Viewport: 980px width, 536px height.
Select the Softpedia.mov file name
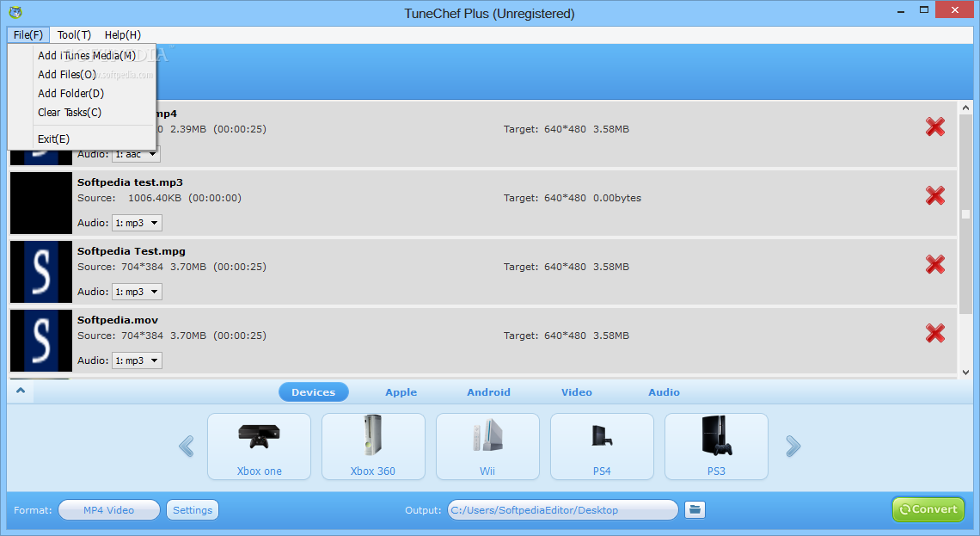point(118,320)
